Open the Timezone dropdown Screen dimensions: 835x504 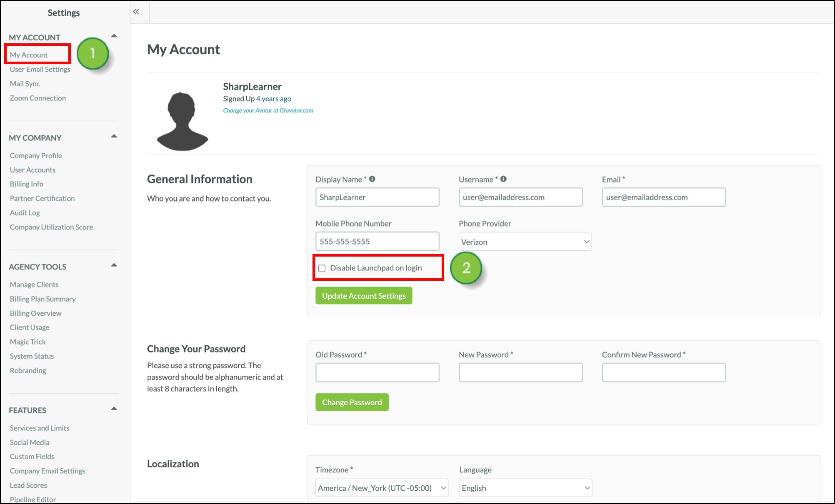coord(381,488)
